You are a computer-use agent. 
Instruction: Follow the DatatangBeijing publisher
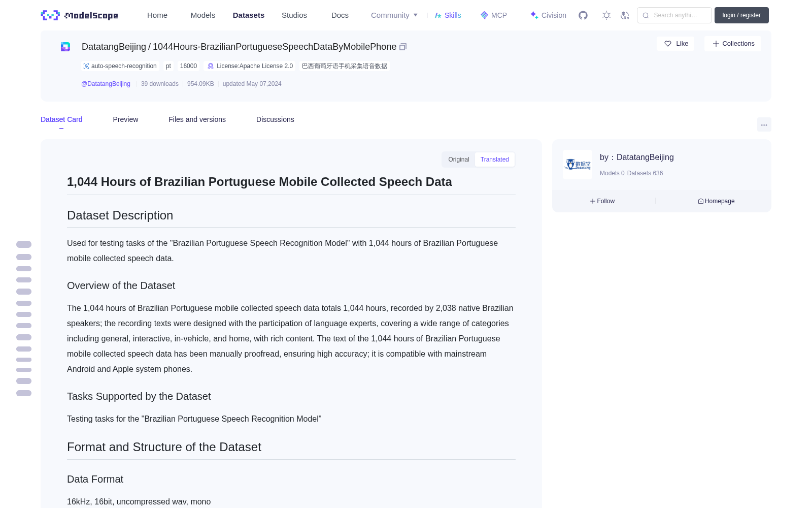[x=602, y=201]
